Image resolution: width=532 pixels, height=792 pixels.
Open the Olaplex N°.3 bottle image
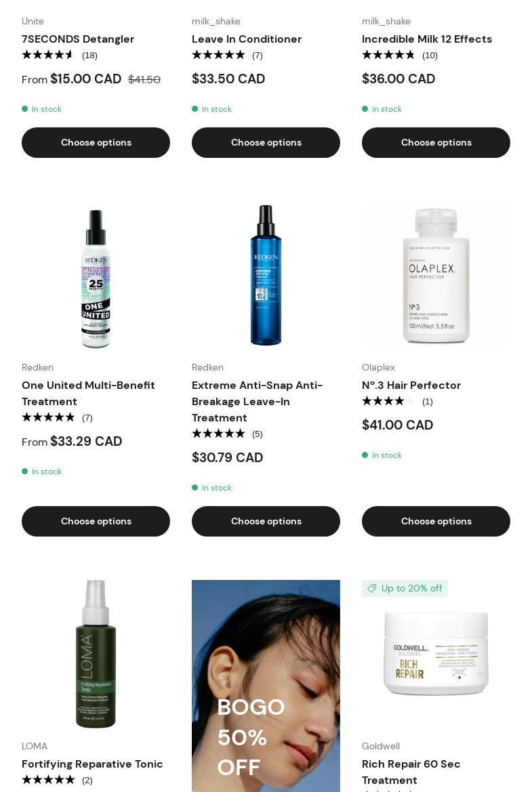[436, 276]
